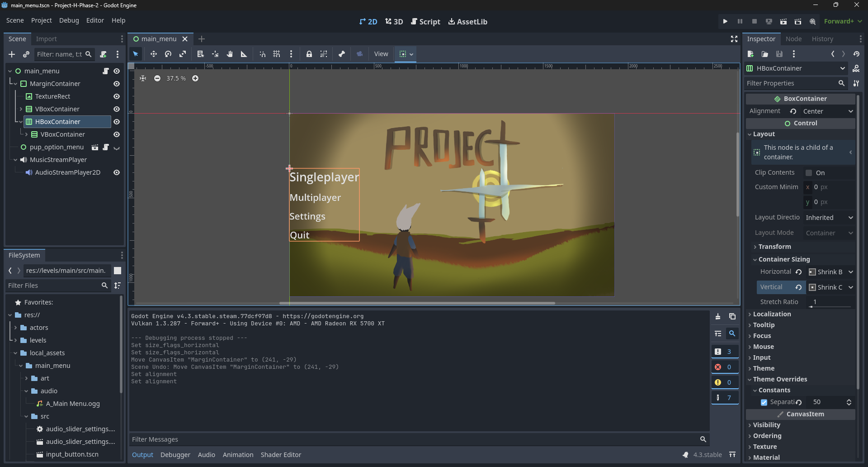Viewport: 868px width, 467px height.
Task: Save the current resource in Inspector
Action: (x=779, y=54)
